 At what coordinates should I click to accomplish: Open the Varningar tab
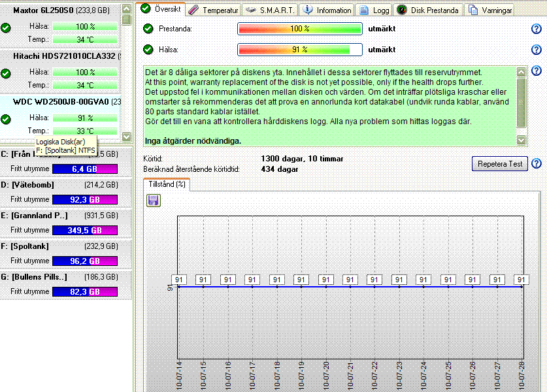click(489, 10)
